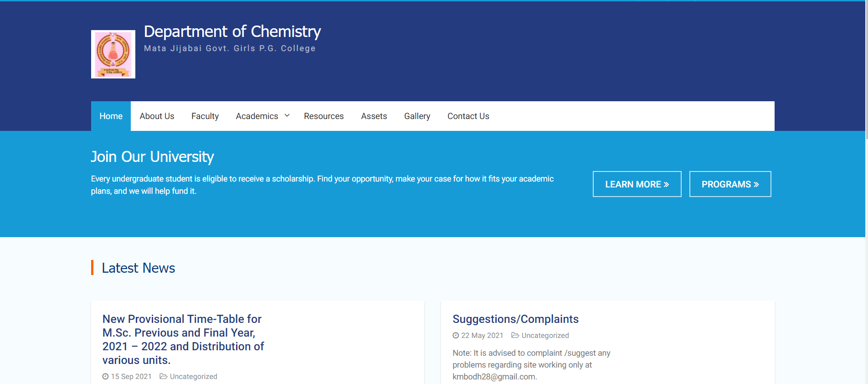Navigate to Assets
The height and width of the screenshot is (384, 868).
pos(374,116)
